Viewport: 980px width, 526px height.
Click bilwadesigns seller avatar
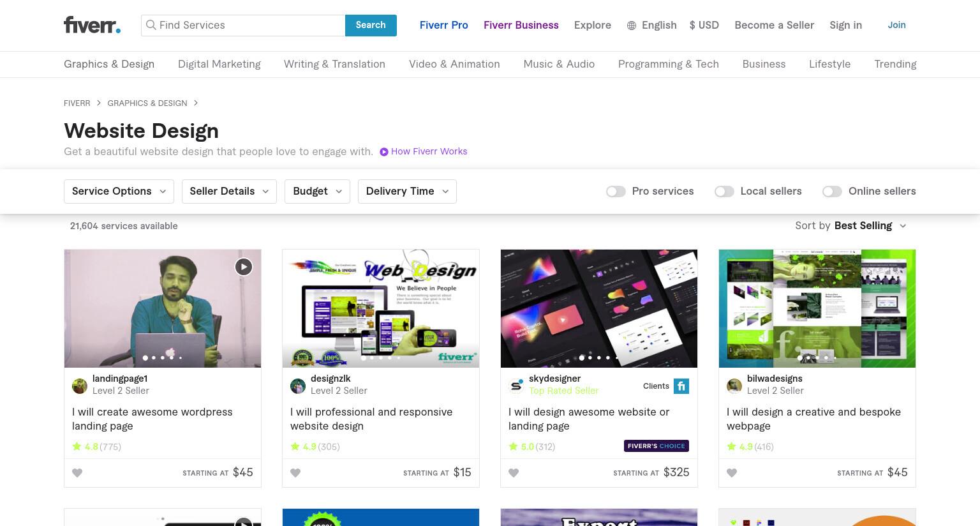(x=734, y=386)
